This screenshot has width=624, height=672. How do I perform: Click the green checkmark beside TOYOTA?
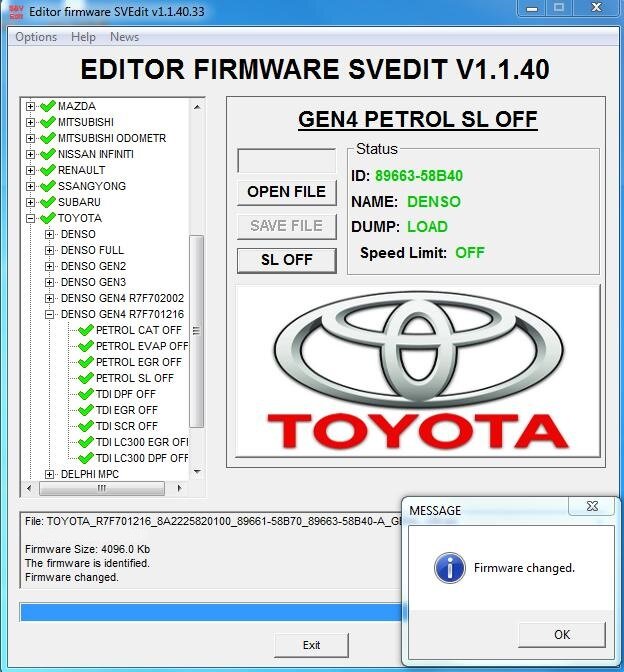[x=48, y=218]
